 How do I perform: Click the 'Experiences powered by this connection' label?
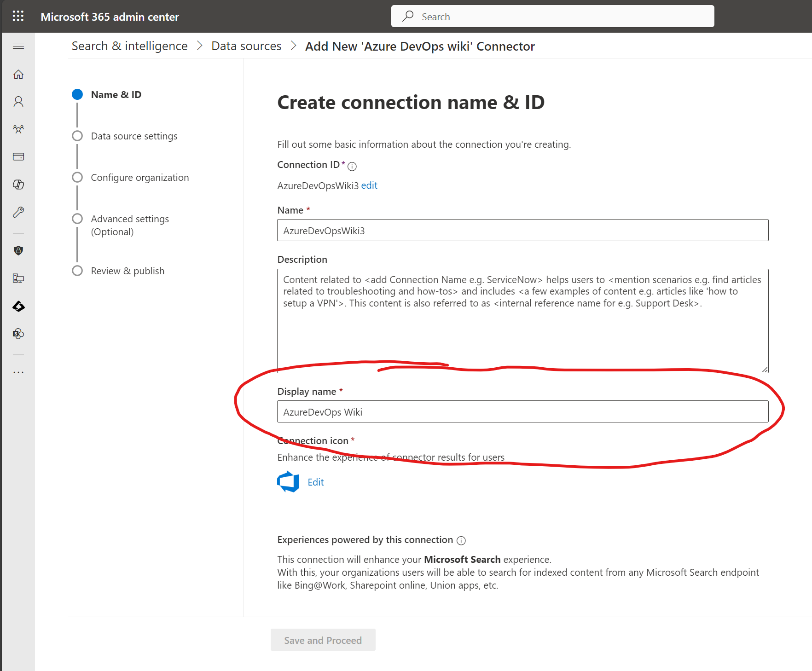(x=365, y=540)
